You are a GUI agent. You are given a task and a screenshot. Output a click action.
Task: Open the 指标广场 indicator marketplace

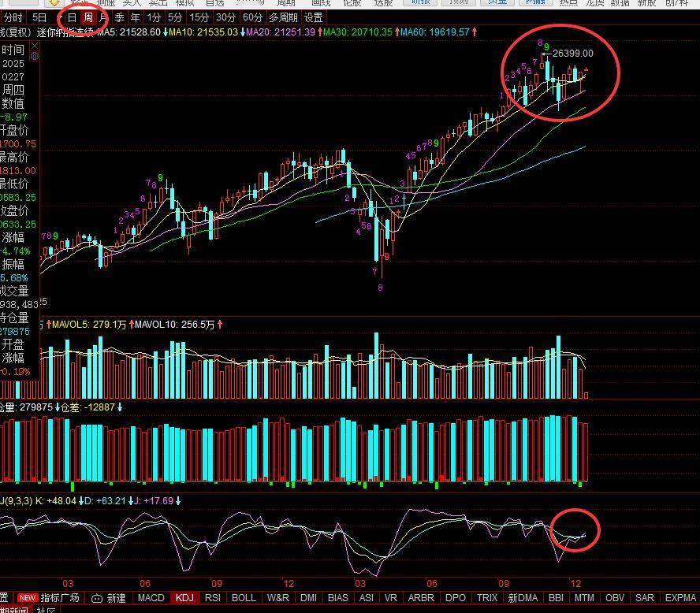(60, 598)
